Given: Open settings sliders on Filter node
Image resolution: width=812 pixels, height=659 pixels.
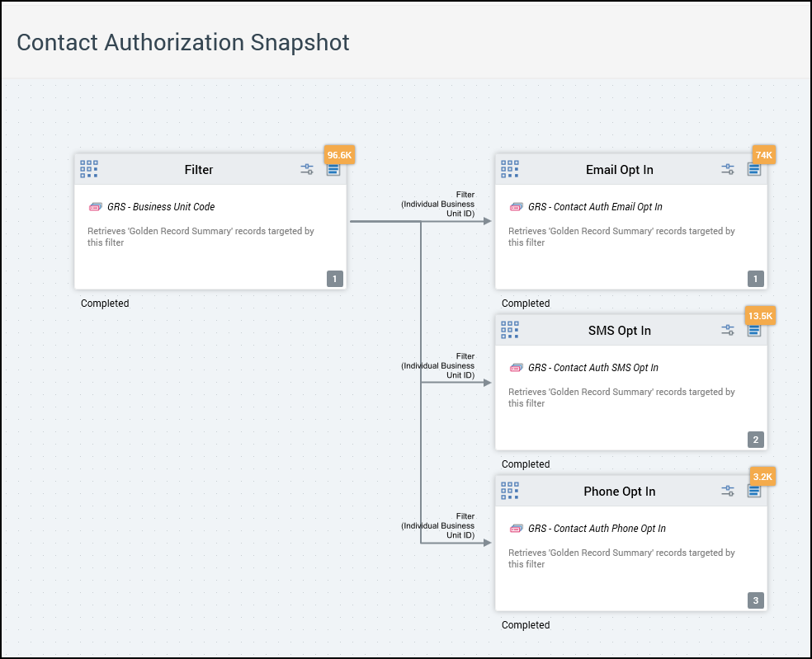Looking at the screenshot, I should [307, 169].
